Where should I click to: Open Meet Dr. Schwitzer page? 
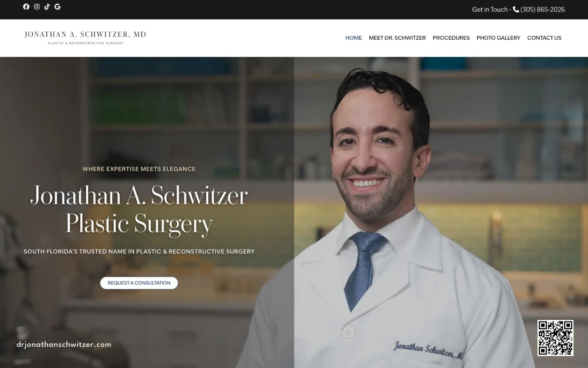(x=397, y=38)
